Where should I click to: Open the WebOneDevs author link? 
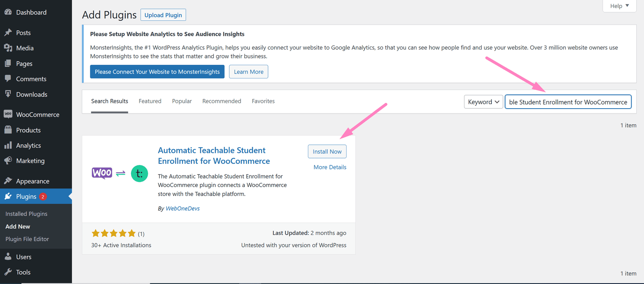point(182,208)
